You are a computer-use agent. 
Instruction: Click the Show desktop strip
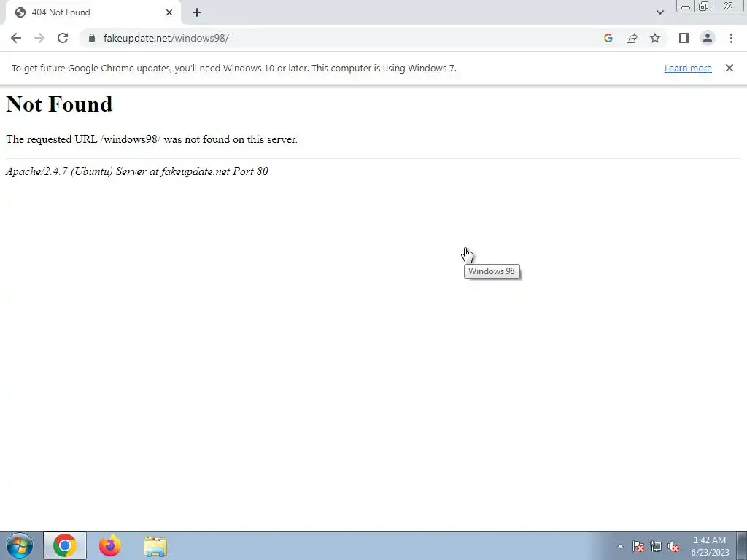pos(742,545)
